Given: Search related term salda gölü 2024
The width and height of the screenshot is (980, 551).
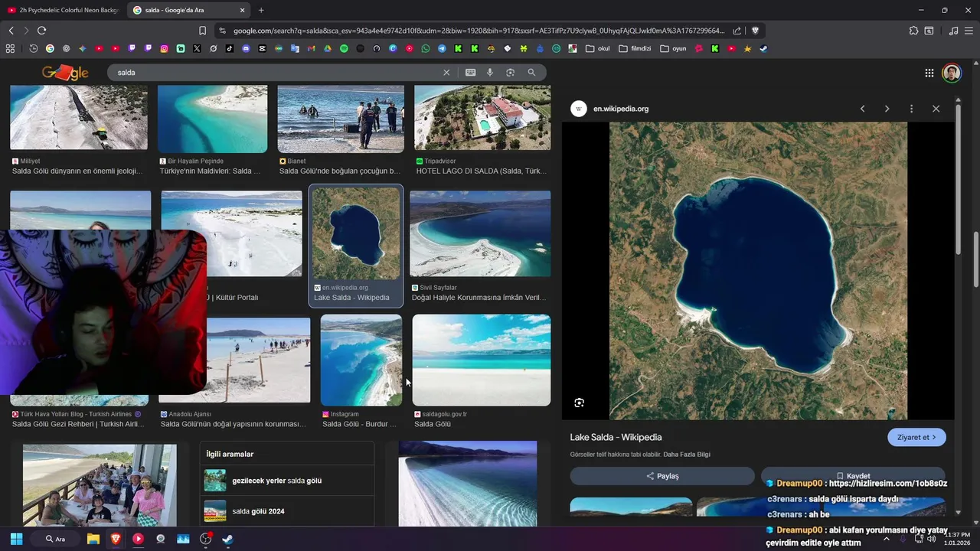Looking at the screenshot, I should point(287,511).
